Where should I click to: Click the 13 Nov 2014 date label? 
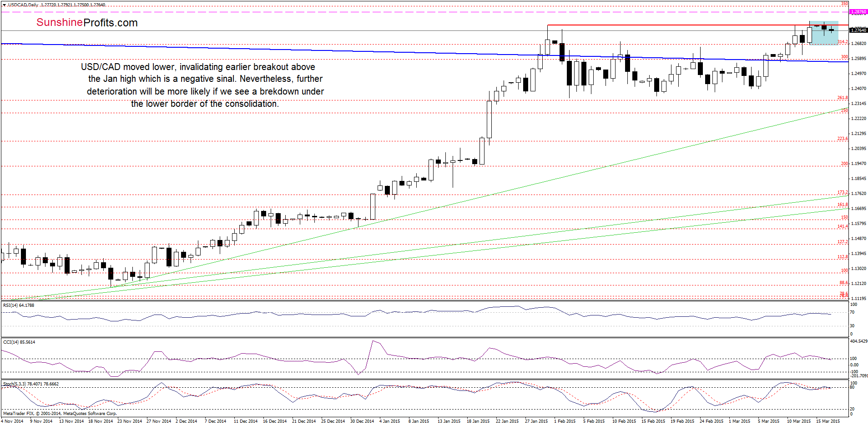[71, 421]
